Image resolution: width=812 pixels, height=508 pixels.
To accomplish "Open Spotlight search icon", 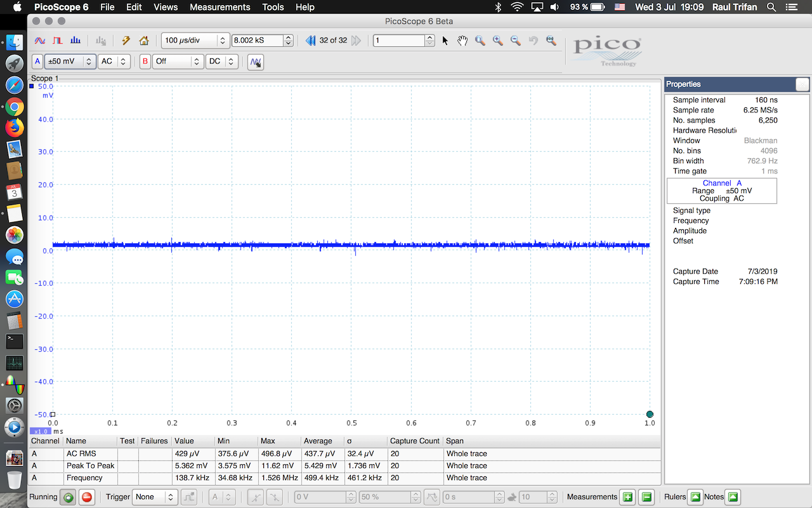I will [x=771, y=7].
